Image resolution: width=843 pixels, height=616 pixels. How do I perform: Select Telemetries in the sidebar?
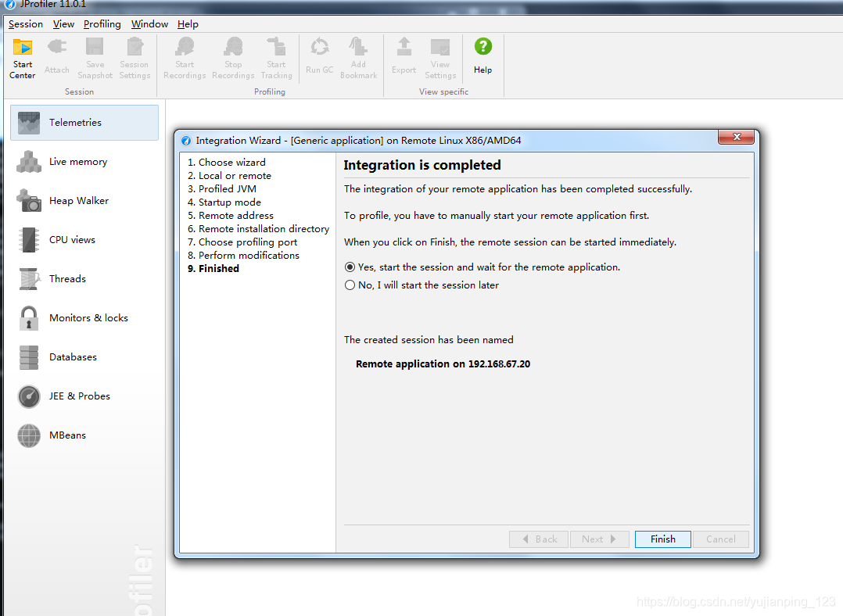click(x=84, y=123)
